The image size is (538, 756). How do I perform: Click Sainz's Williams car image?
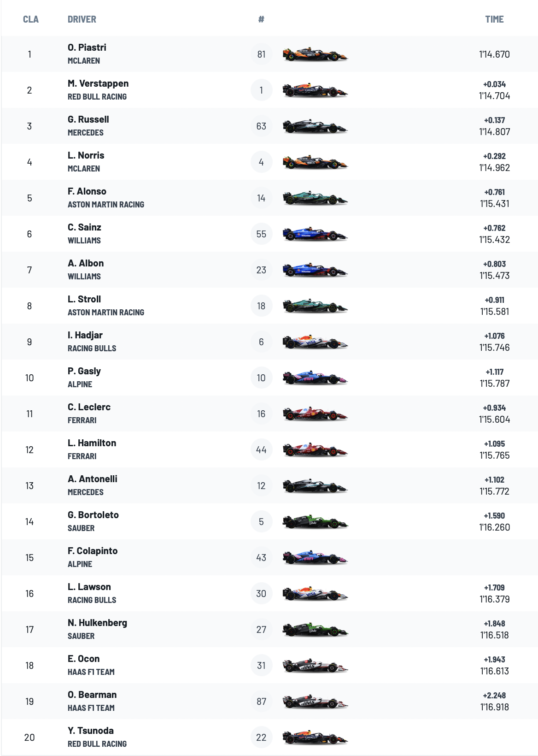click(x=315, y=234)
